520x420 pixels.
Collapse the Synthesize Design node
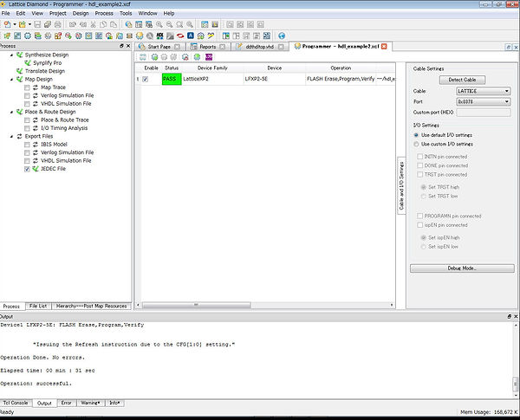pos(12,55)
